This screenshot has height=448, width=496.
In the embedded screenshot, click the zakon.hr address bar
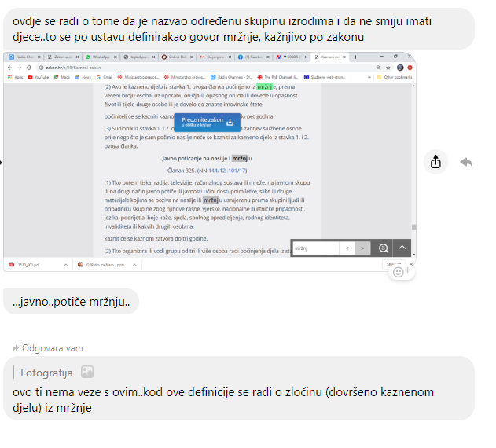(206, 68)
